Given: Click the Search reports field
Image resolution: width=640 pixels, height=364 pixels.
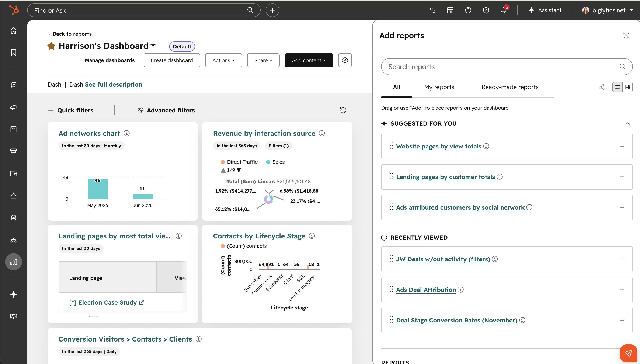Looking at the screenshot, I should coord(507,67).
